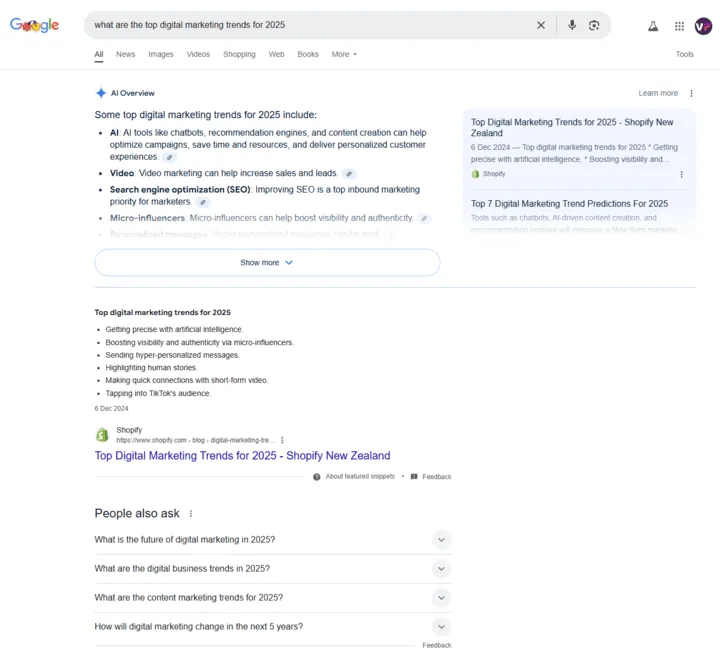
Task: Click the Shopify URL breadcrumb in result
Action: pos(195,440)
